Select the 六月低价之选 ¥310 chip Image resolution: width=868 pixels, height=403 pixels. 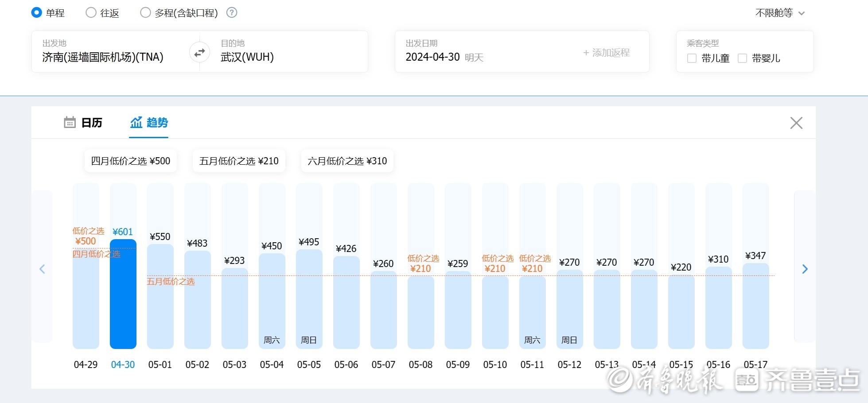point(347,161)
